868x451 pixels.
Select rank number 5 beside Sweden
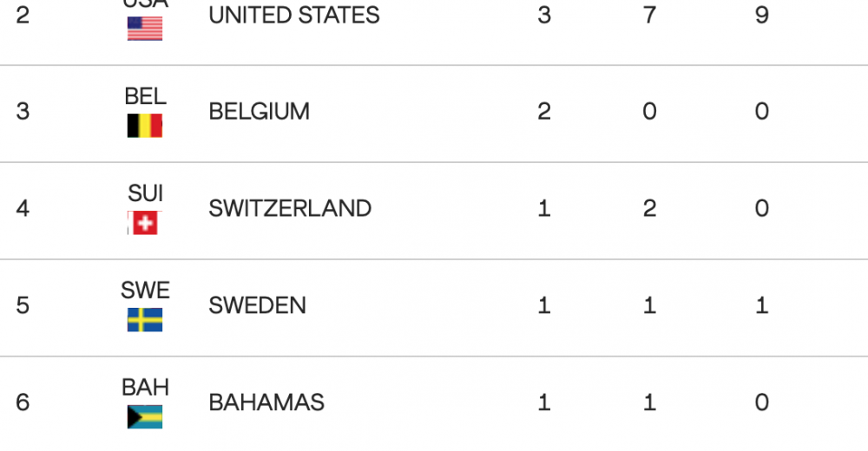(x=23, y=306)
